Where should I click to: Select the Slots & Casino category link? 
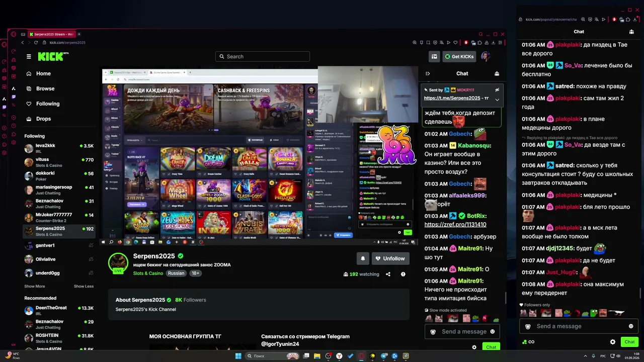tap(148, 274)
